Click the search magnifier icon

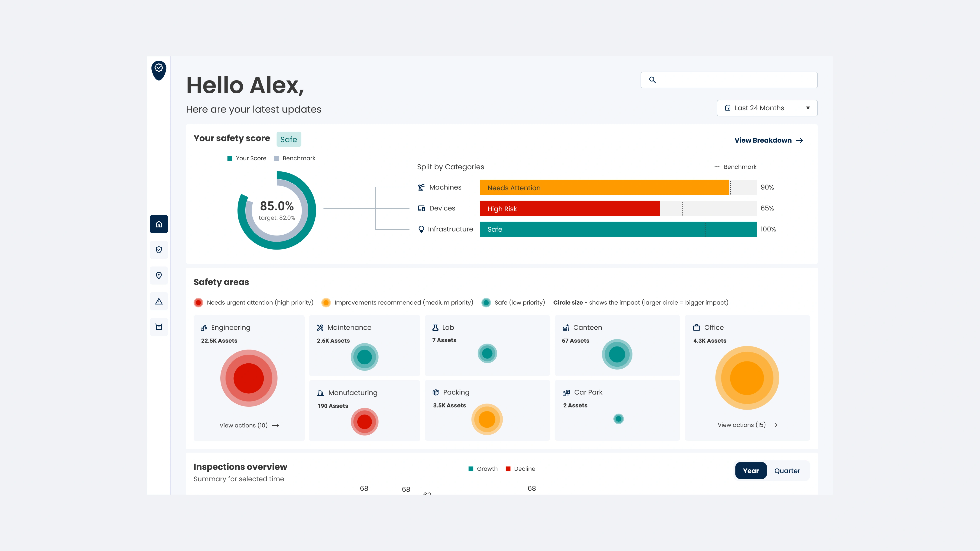tap(652, 80)
